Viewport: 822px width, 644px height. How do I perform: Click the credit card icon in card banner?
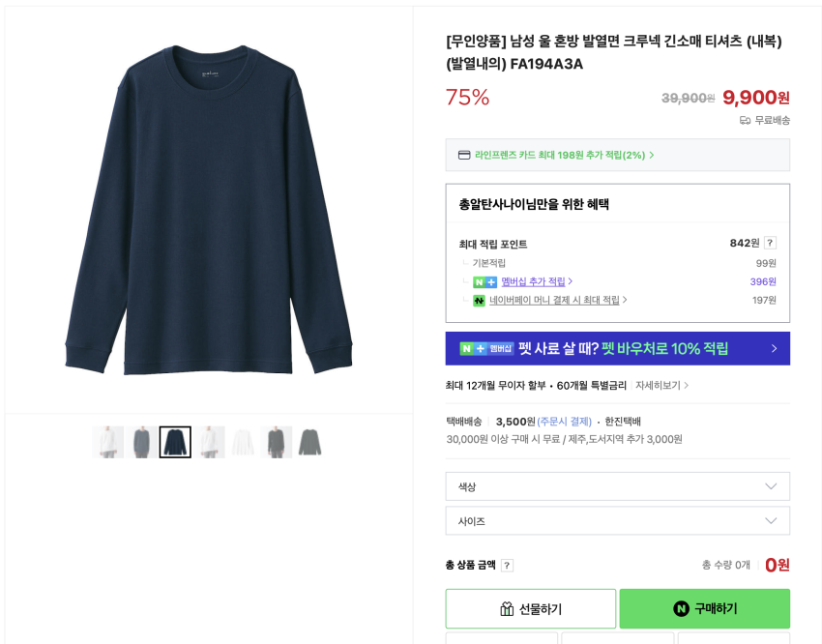point(464,155)
